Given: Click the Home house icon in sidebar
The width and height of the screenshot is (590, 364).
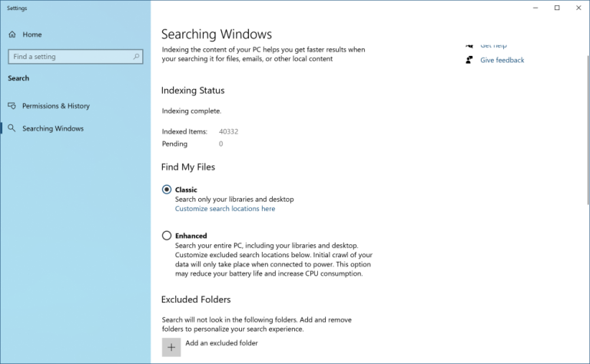Looking at the screenshot, I should point(12,35).
